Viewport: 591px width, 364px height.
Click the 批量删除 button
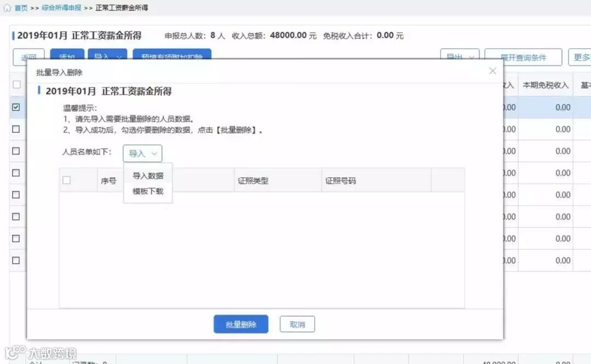point(241,324)
